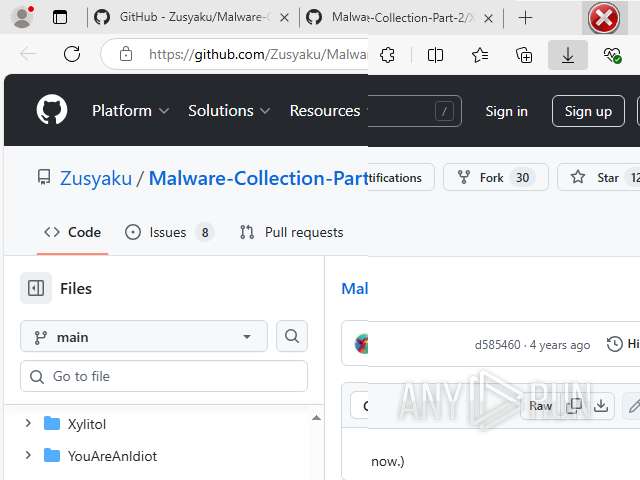This screenshot has width=640, height=480.
Task: Expand the YouAreAnIdiot folder chevron
Action: (x=28, y=455)
